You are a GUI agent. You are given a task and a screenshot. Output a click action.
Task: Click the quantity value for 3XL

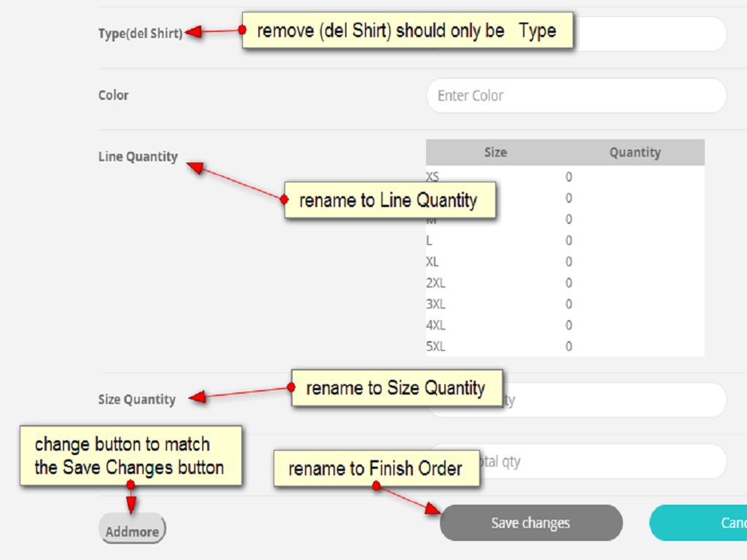(x=568, y=304)
